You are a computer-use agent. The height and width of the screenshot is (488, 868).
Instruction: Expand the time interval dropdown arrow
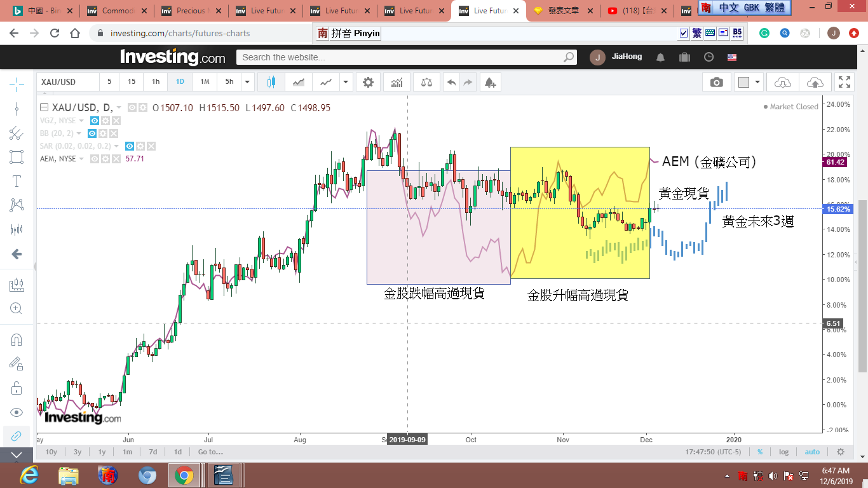coord(248,82)
